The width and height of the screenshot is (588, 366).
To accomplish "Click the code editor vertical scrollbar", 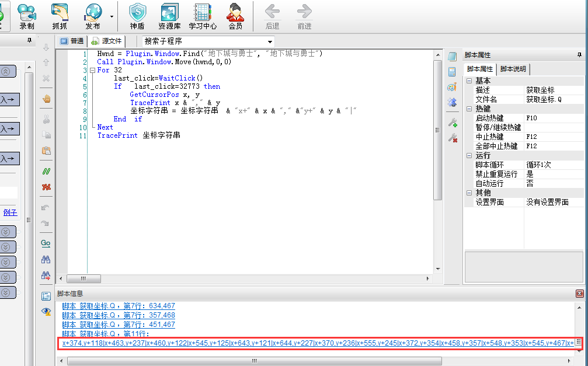I will 437,130.
